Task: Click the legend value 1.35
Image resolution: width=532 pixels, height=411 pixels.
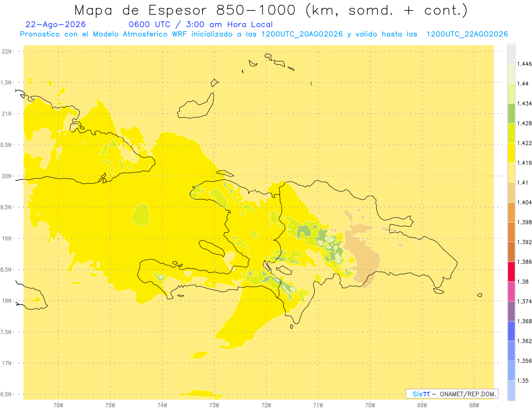Action: coord(523,381)
